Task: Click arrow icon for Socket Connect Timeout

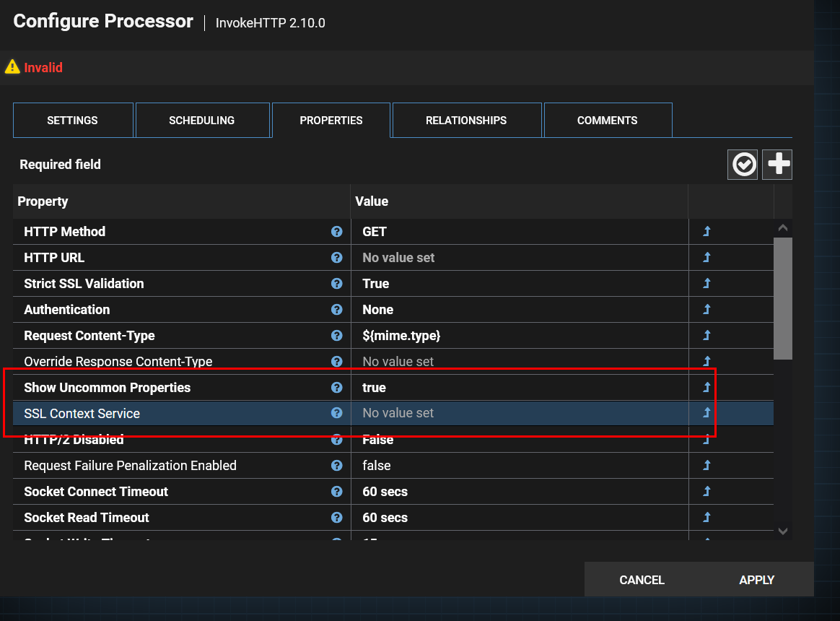Action: (706, 491)
